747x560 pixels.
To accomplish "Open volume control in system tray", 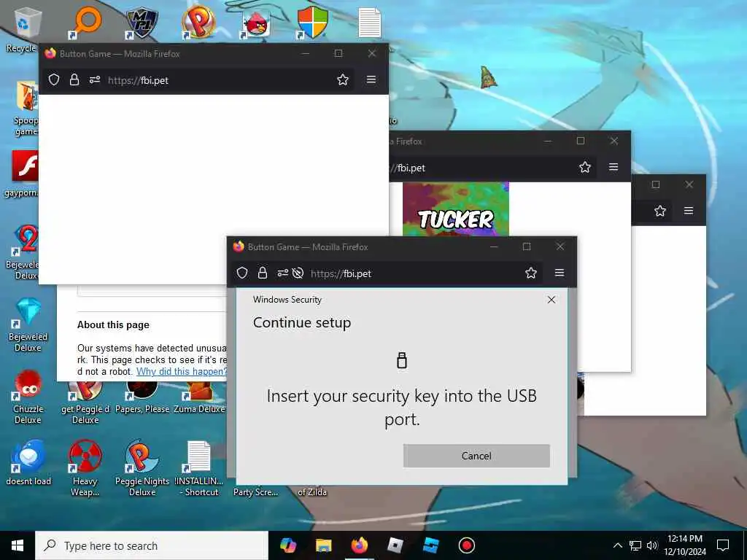I will tap(652, 545).
